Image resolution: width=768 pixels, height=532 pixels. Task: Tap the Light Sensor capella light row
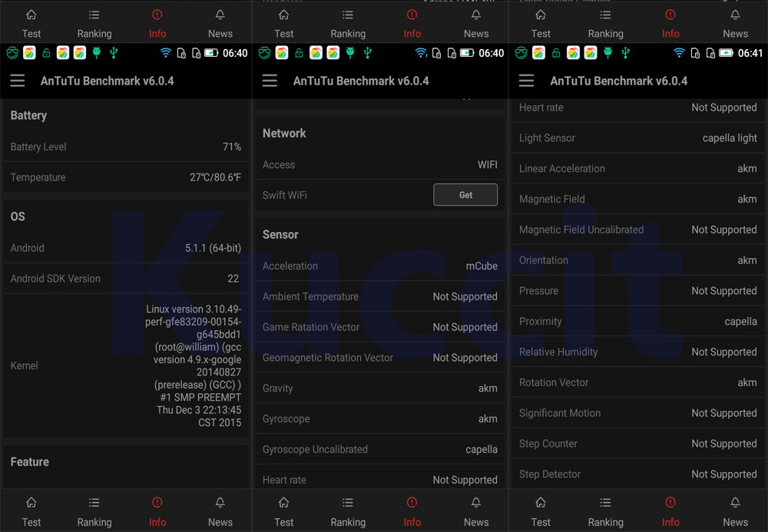tap(637, 138)
